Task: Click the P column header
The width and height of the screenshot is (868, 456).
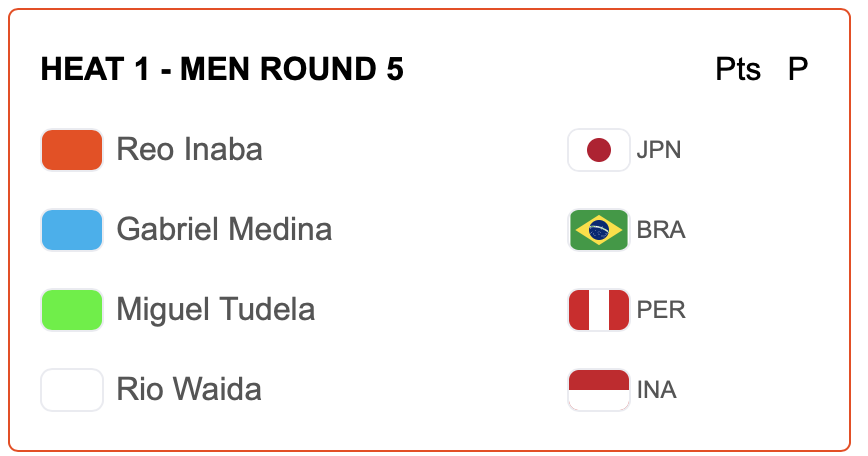Action: pyautogui.click(x=798, y=70)
